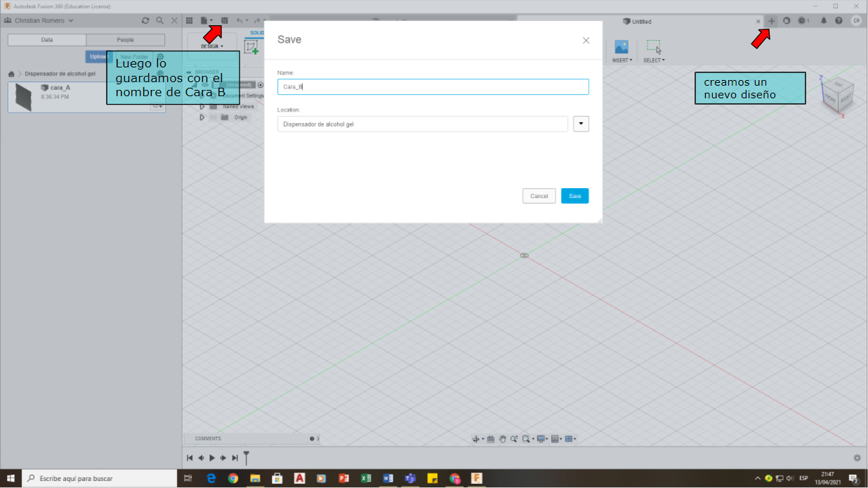Open timeline settings gear
The image size is (868, 488).
tap(857, 458)
